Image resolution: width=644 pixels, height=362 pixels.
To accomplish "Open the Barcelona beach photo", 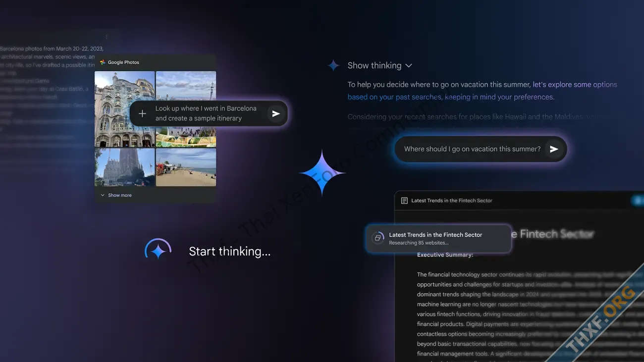I will 186,167.
